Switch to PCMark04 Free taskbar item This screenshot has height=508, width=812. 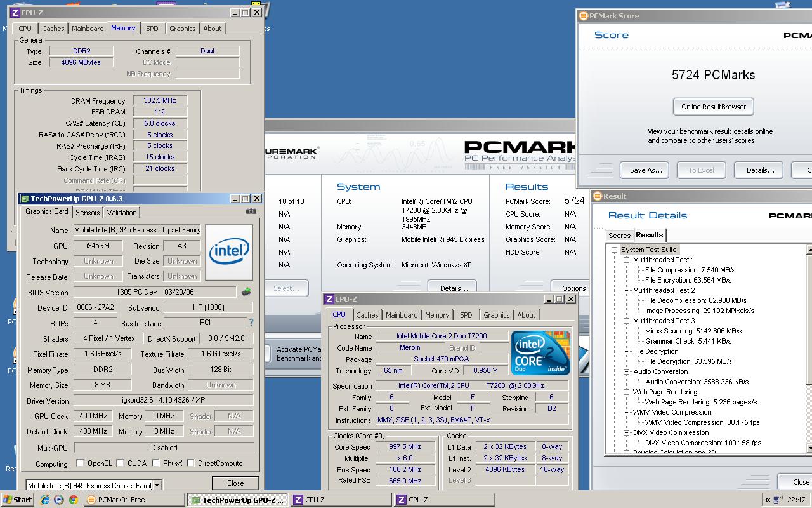tap(134, 500)
